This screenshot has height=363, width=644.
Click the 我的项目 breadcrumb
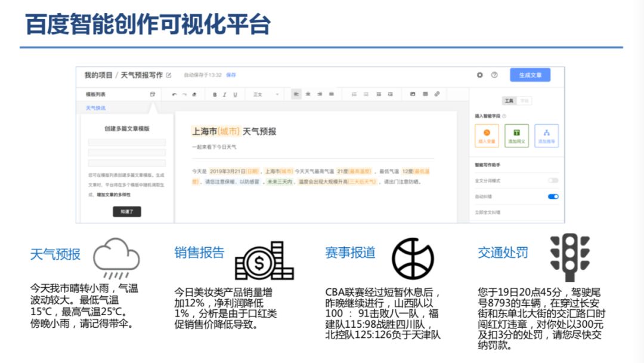98,75
